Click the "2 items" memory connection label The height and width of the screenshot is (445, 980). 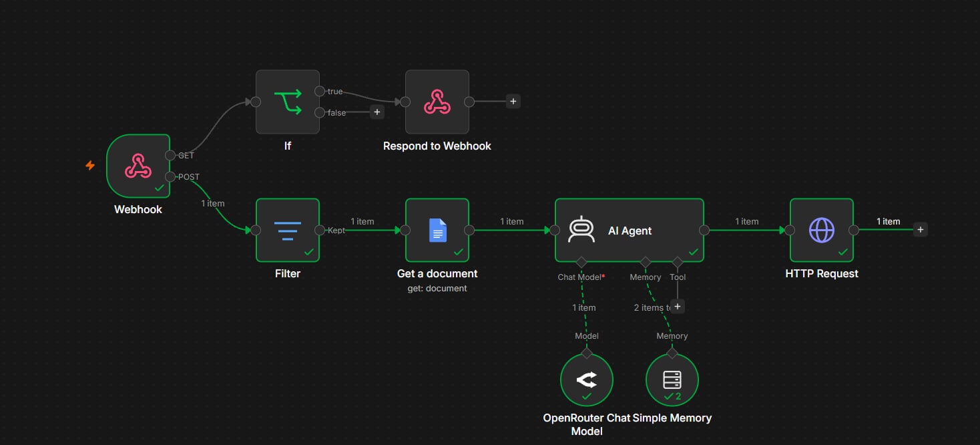(x=652, y=307)
